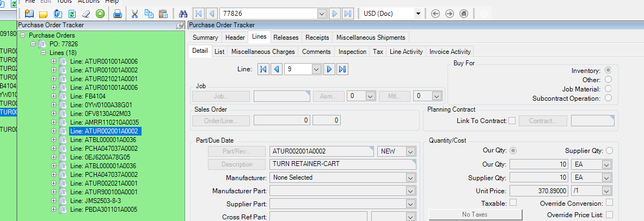
Task: Open the NEW revision dropdown
Action: pos(410,151)
